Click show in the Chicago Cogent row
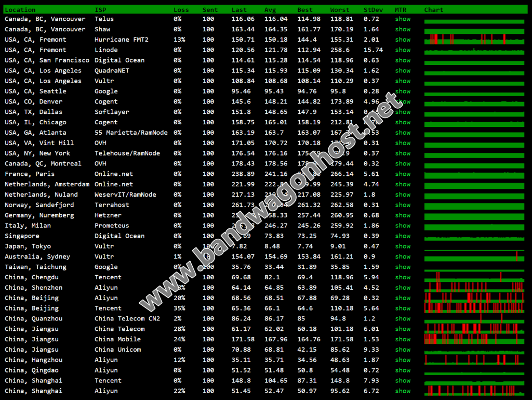Image resolution: width=532 pixels, height=400 pixels. click(x=403, y=122)
